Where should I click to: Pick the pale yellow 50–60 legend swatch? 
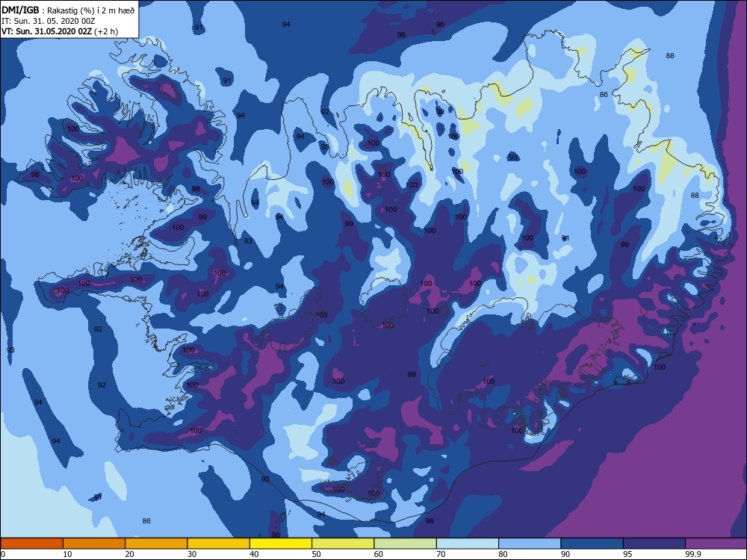[x=343, y=544]
